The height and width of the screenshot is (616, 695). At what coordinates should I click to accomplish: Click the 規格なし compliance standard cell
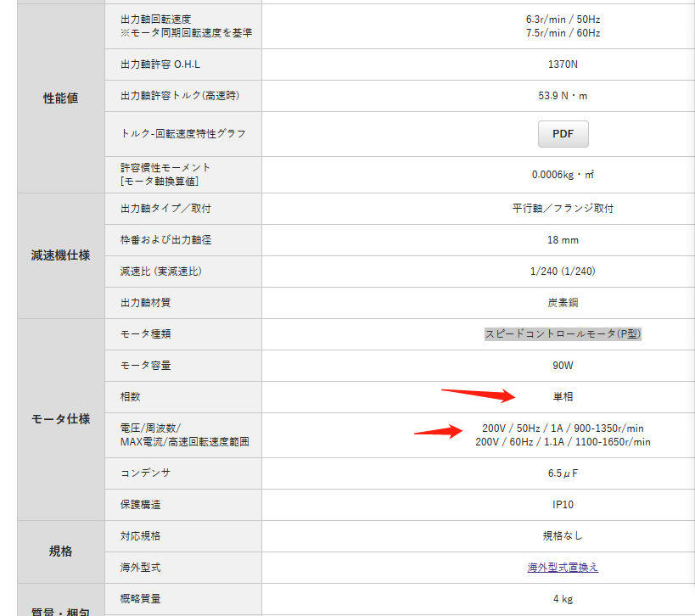[563, 535]
